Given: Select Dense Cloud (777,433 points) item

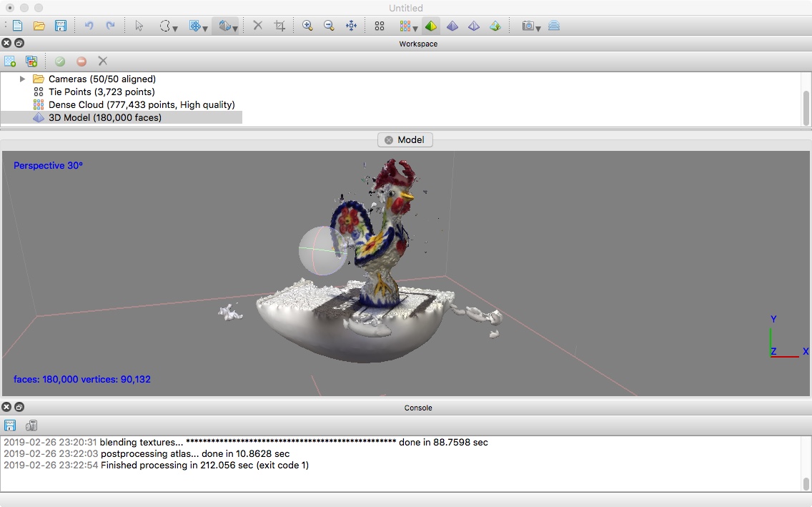Looking at the screenshot, I should click(x=142, y=104).
